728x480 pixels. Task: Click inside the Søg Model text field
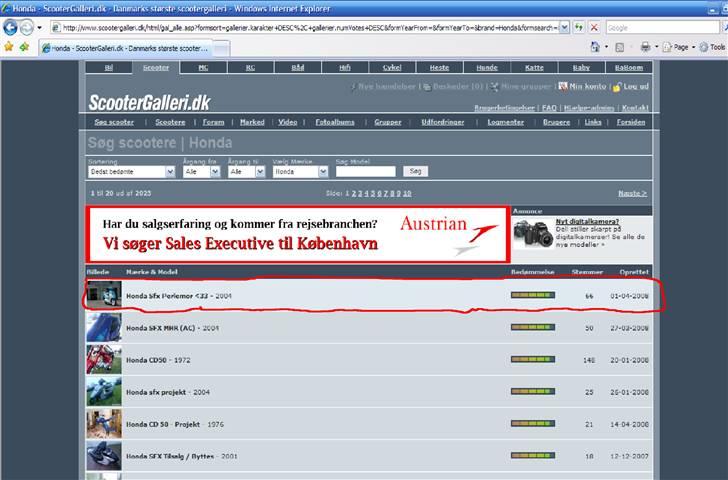(x=365, y=172)
